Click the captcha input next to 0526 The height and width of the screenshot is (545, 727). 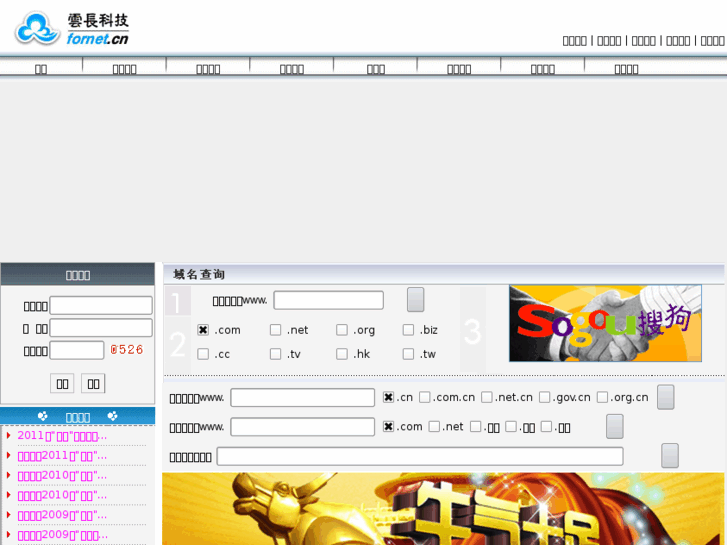coord(77,350)
